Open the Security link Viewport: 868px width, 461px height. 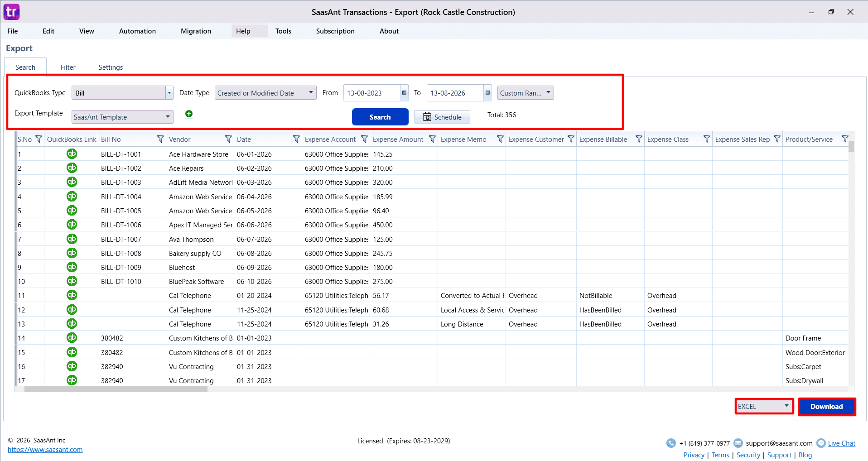748,455
